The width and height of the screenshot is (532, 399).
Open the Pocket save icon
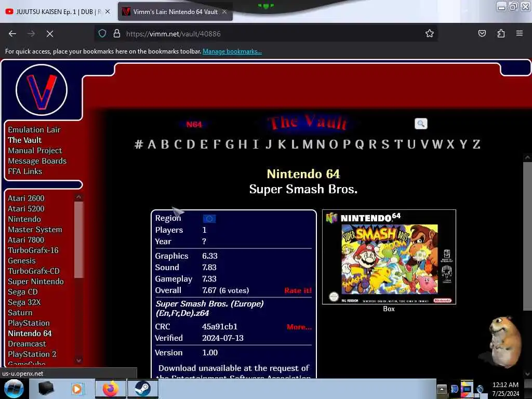coord(482,33)
